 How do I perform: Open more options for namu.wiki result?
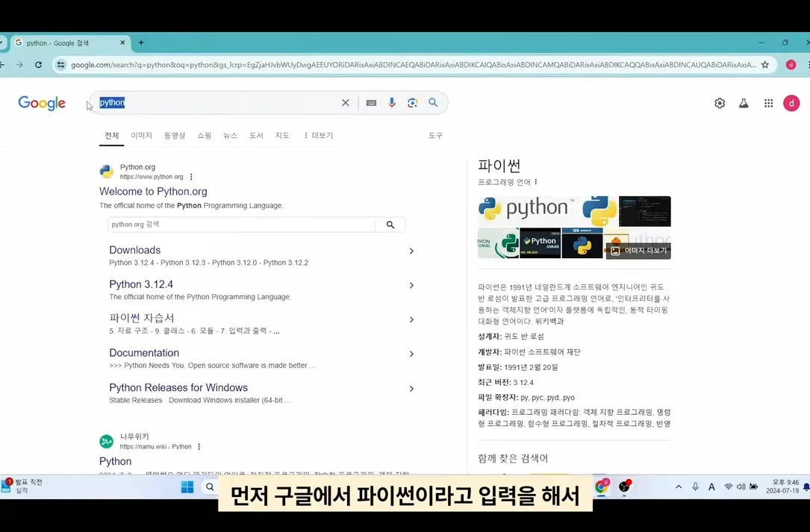point(199,447)
